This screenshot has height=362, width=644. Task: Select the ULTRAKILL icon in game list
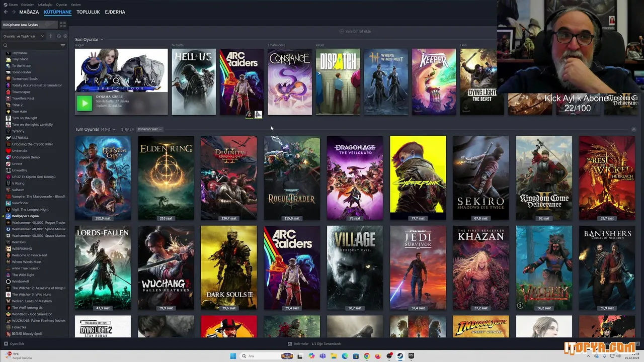pyautogui.click(x=8, y=138)
